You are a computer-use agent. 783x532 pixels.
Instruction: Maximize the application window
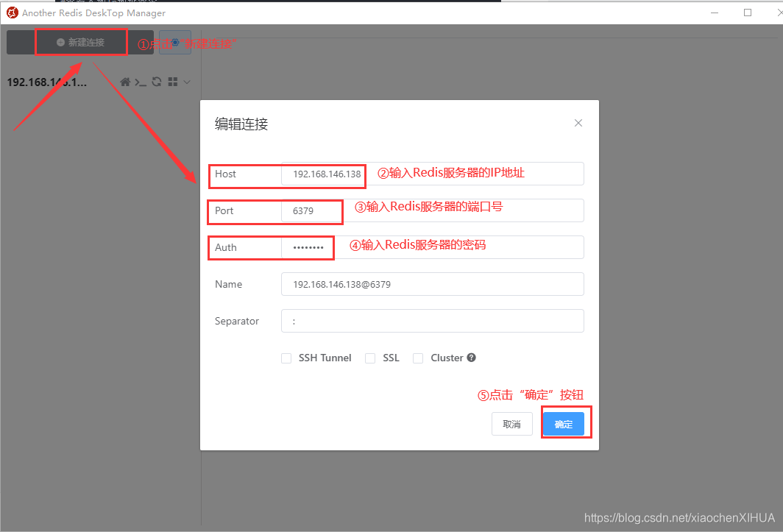tap(748, 13)
